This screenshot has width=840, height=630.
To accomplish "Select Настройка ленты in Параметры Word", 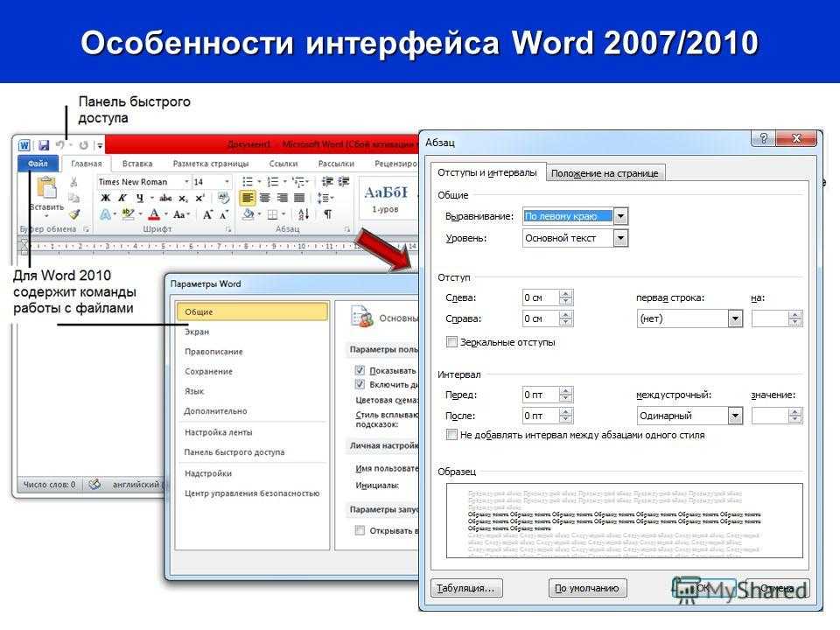I will point(218,431).
